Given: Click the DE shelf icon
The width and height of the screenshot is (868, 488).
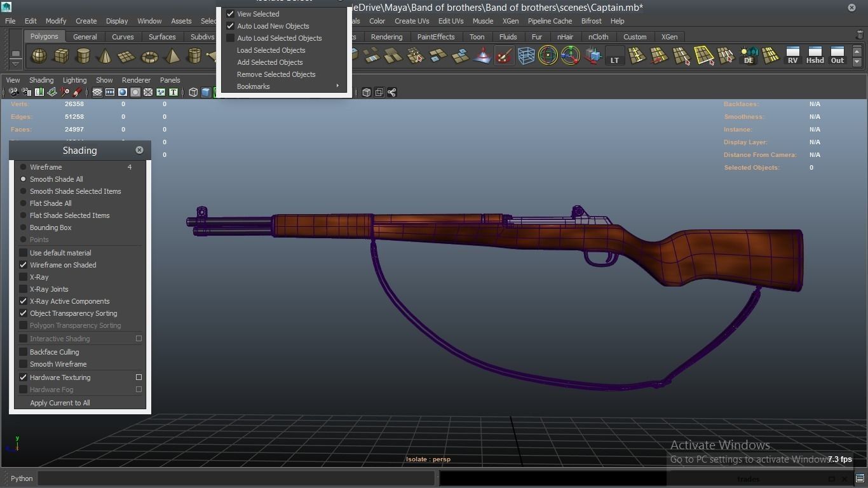Looking at the screenshot, I should (x=749, y=56).
